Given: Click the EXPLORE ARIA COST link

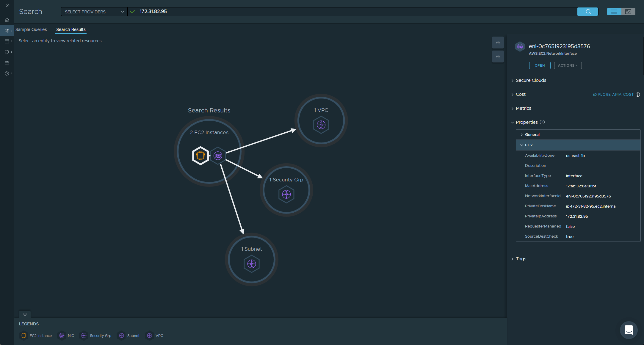Looking at the screenshot, I should (613, 94).
